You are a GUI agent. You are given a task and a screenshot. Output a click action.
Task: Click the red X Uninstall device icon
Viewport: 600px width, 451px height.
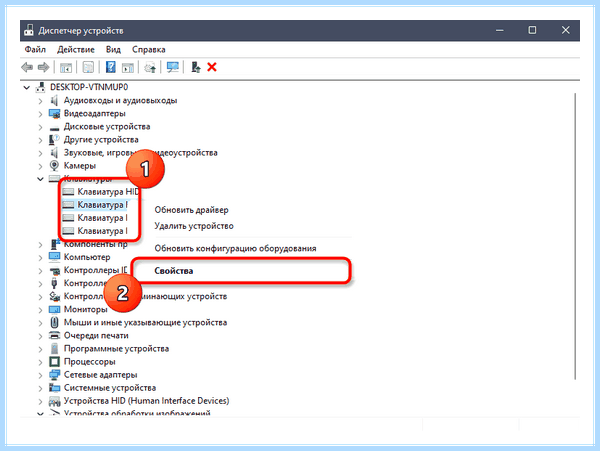point(212,67)
